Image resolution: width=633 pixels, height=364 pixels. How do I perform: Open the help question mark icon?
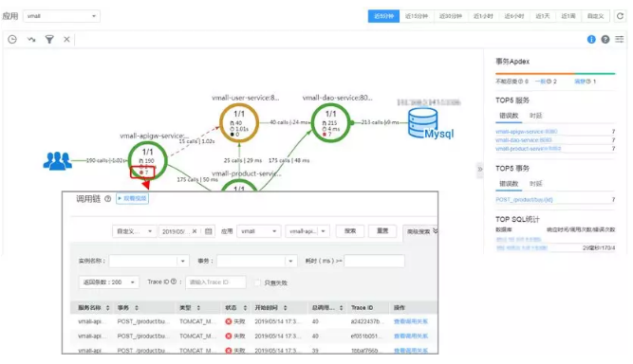click(605, 39)
